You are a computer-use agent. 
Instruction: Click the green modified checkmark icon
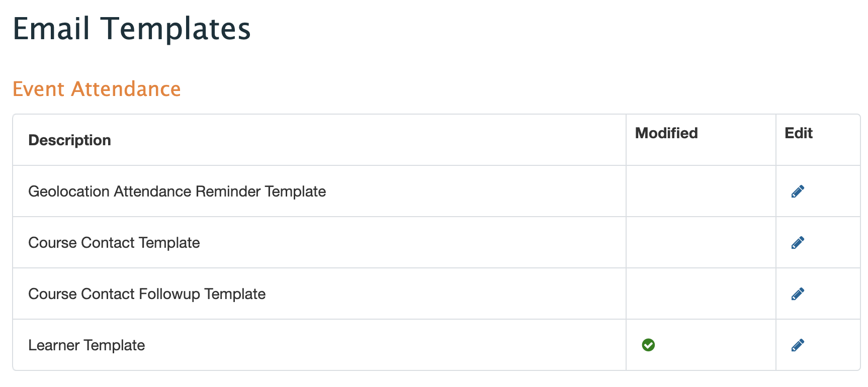coord(648,345)
